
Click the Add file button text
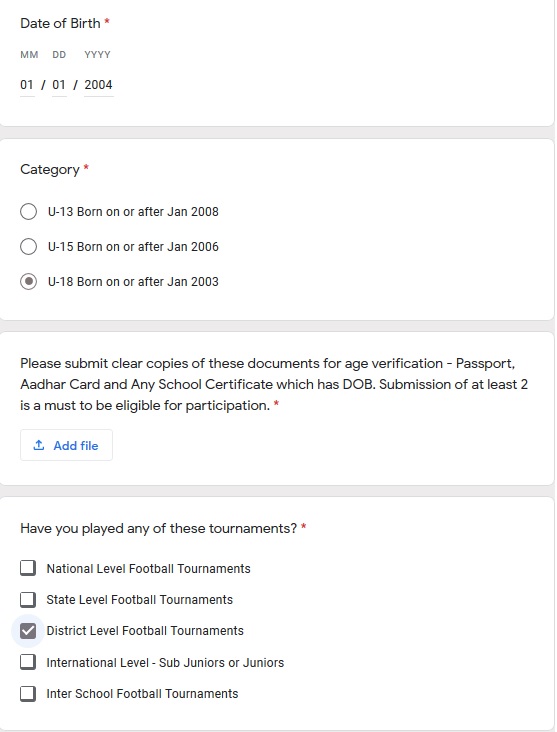click(x=76, y=446)
